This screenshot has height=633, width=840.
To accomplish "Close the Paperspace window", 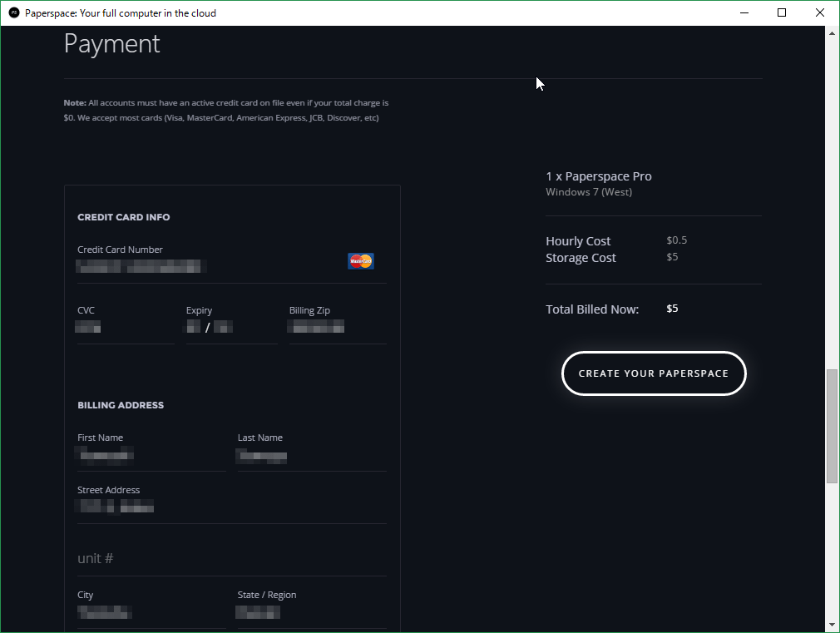I will tap(820, 12).
